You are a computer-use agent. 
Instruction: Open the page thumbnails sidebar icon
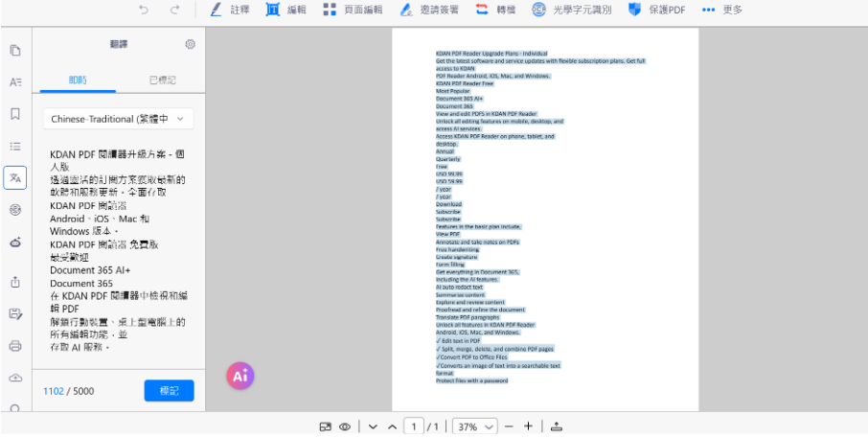click(x=15, y=51)
